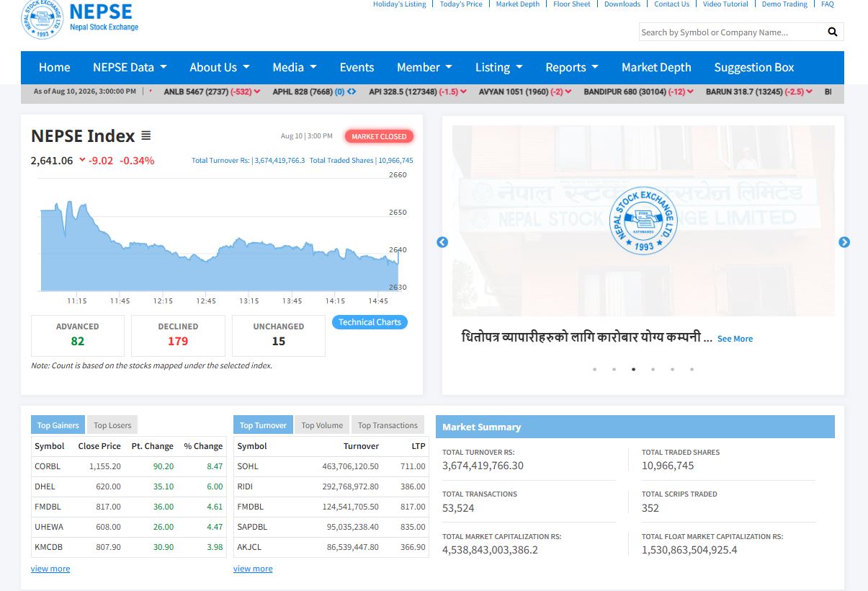Switch to Top Volume tab
This screenshot has height=591, width=868.
(x=322, y=425)
